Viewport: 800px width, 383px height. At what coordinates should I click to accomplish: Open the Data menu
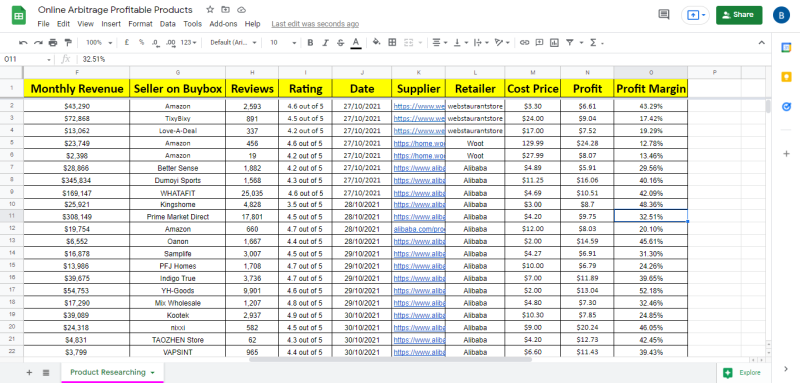point(167,24)
